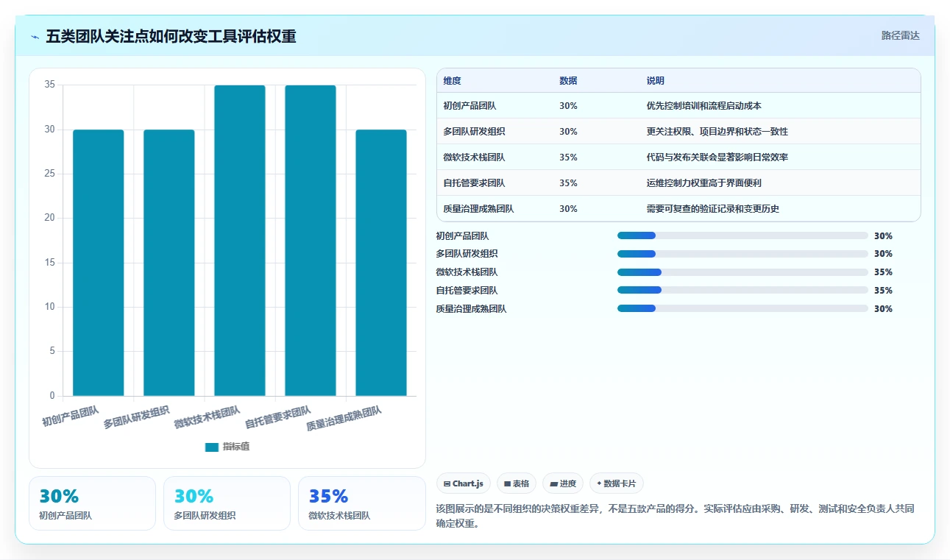Select the 微软技术栈团队 chart bar

[x=240, y=241]
